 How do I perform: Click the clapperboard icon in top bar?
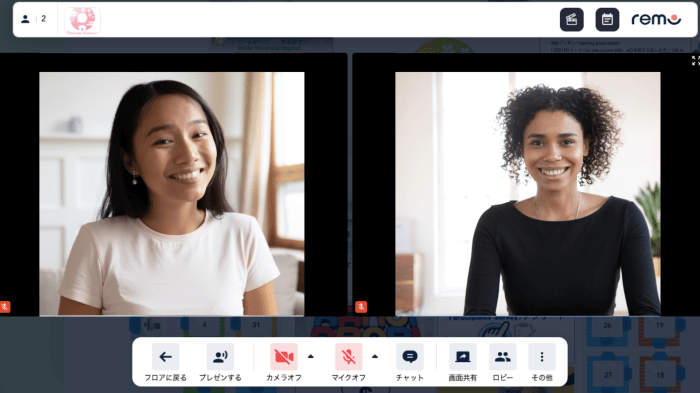pos(571,20)
